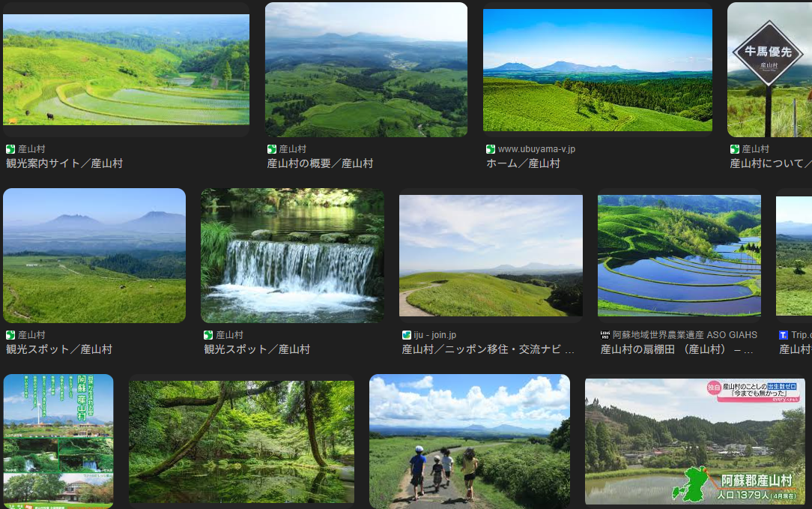Click favicon of the waterfall image result
The image size is (812, 509).
tap(209, 335)
